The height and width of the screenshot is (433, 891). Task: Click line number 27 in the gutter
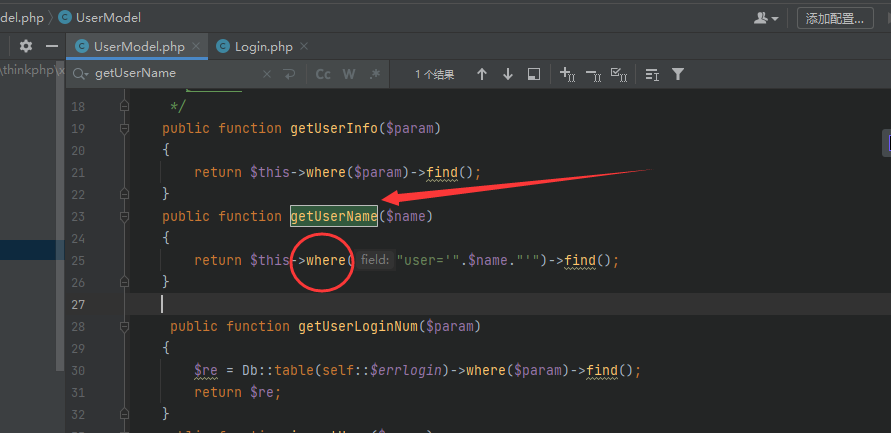[x=78, y=305]
